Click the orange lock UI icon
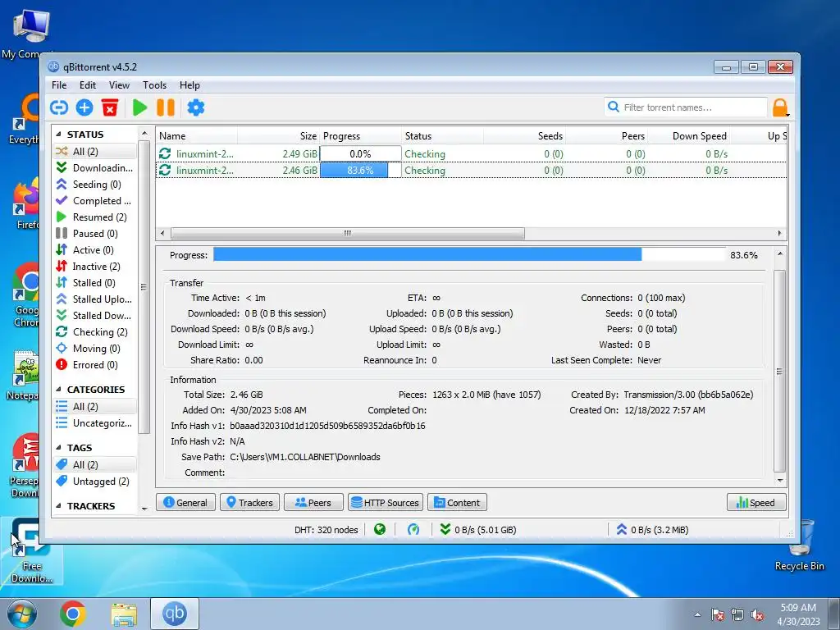Viewport: 840px width, 630px height. pos(780,107)
